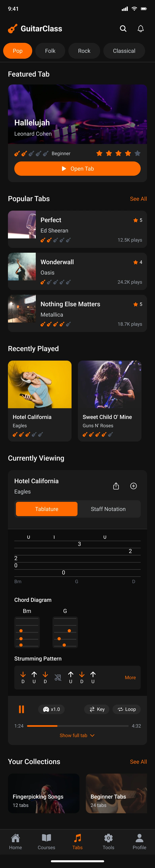Viewport: 155px width, 868px height.
Task: Open the search icon in header
Action: pos(123,29)
